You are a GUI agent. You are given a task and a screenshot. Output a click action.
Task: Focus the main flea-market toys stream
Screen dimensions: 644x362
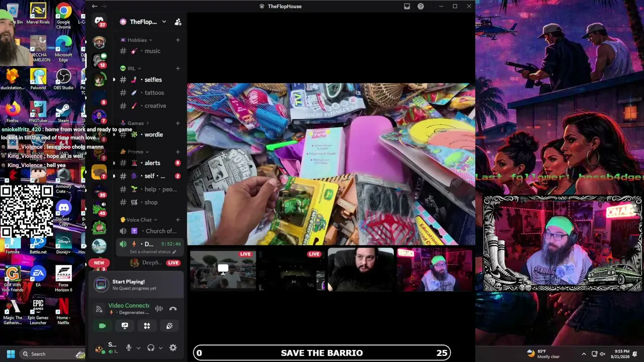click(331, 164)
